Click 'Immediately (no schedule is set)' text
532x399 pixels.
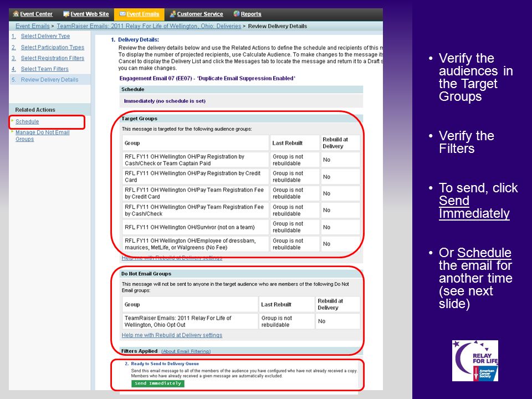[x=165, y=101]
